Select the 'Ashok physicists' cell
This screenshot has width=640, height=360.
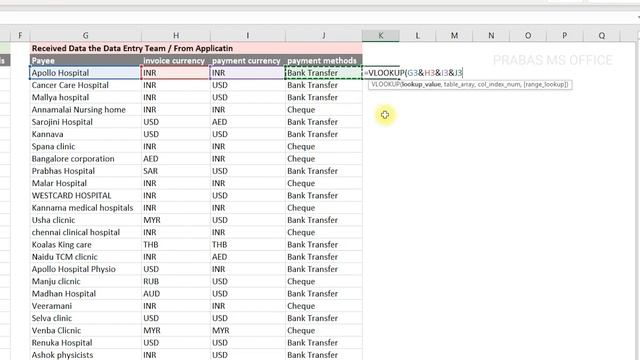pos(85,355)
